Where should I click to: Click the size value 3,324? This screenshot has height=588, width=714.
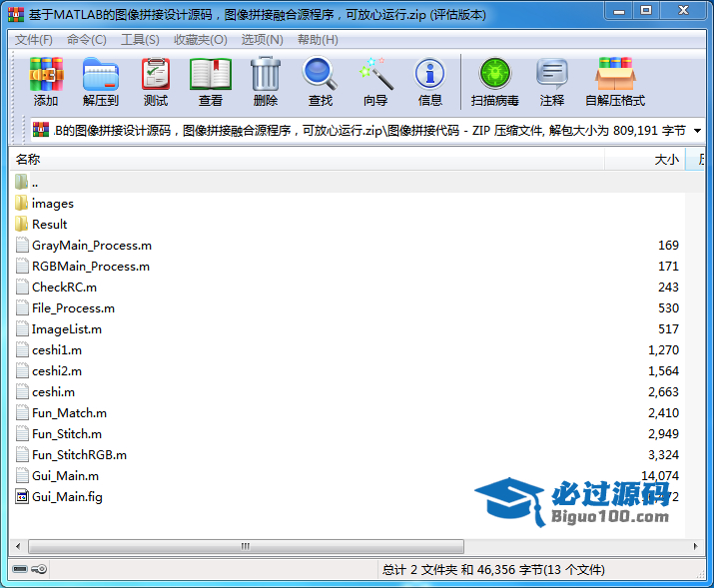(x=663, y=454)
